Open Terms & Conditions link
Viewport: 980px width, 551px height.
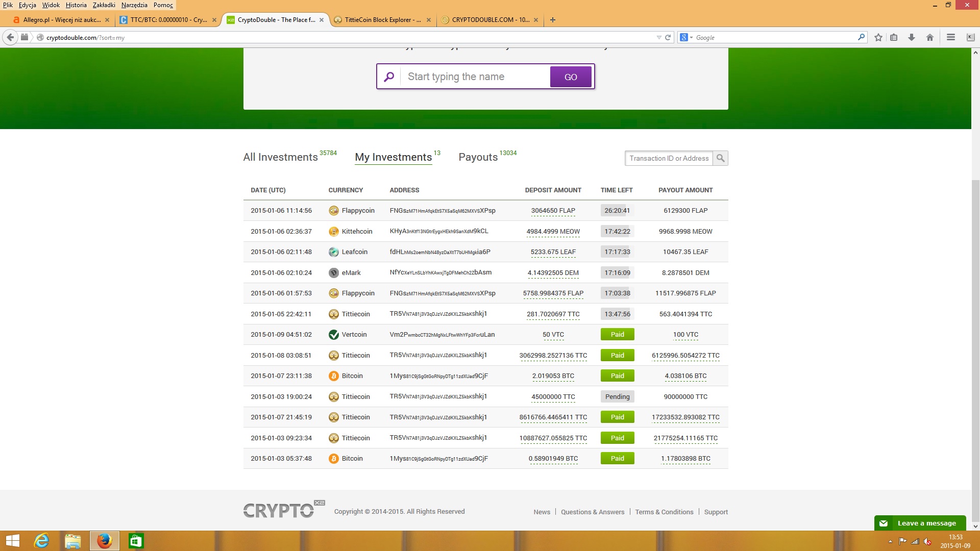click(x=664, y=512)
